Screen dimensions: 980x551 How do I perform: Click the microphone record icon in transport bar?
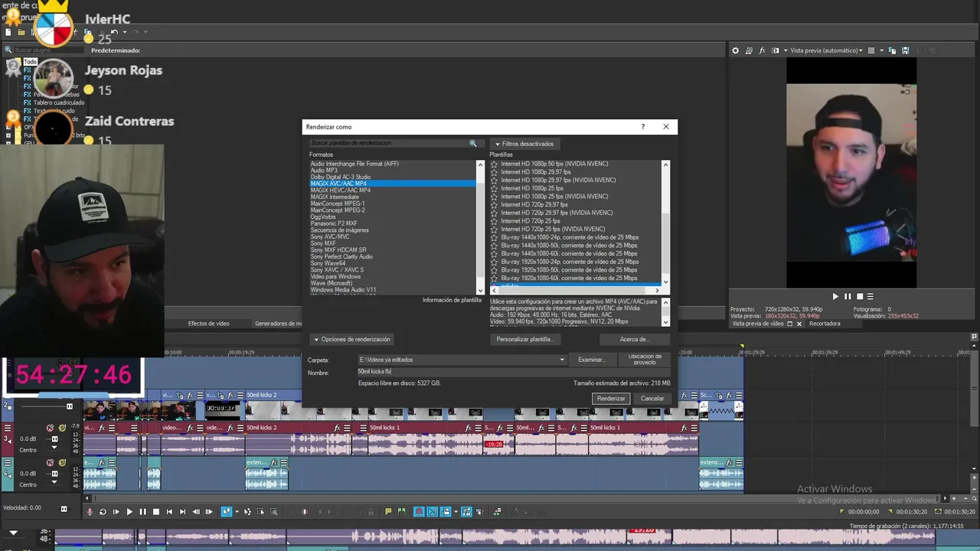tap(90, 512)
